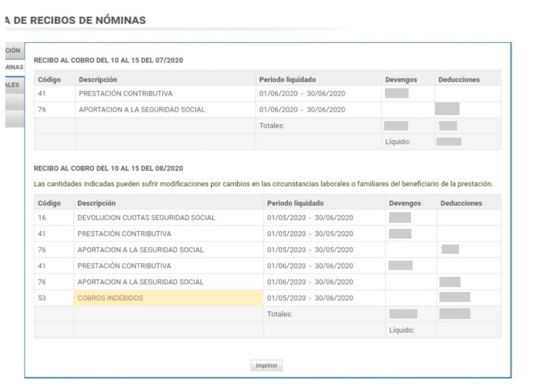
Task: Open the cut-off MINAS tab on the left
Action: tap(14, 67)
